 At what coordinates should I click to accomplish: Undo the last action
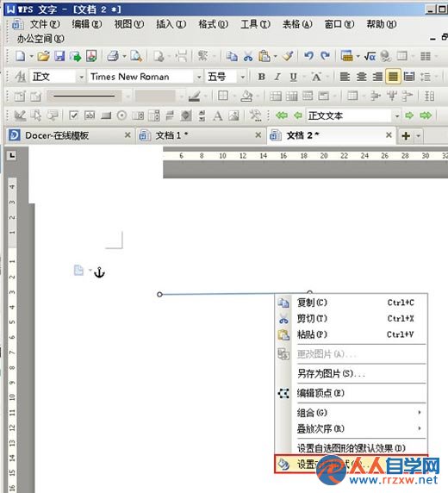coord(308,56)
